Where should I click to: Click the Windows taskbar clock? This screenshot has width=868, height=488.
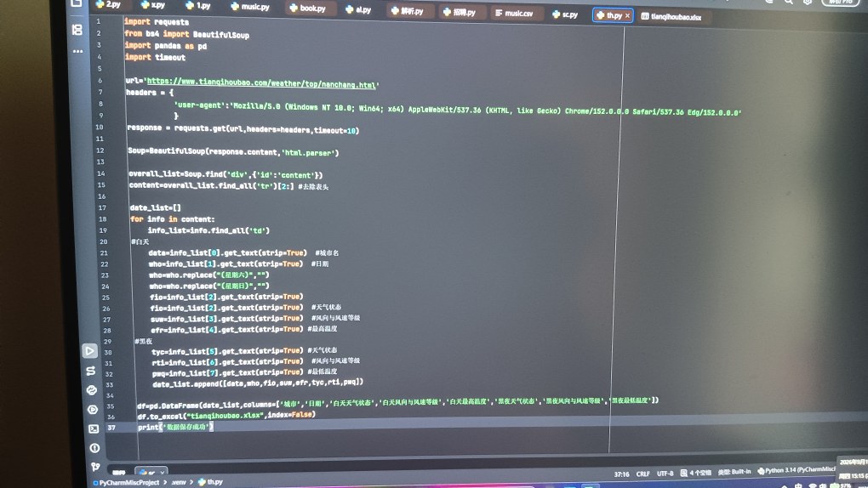854,468
